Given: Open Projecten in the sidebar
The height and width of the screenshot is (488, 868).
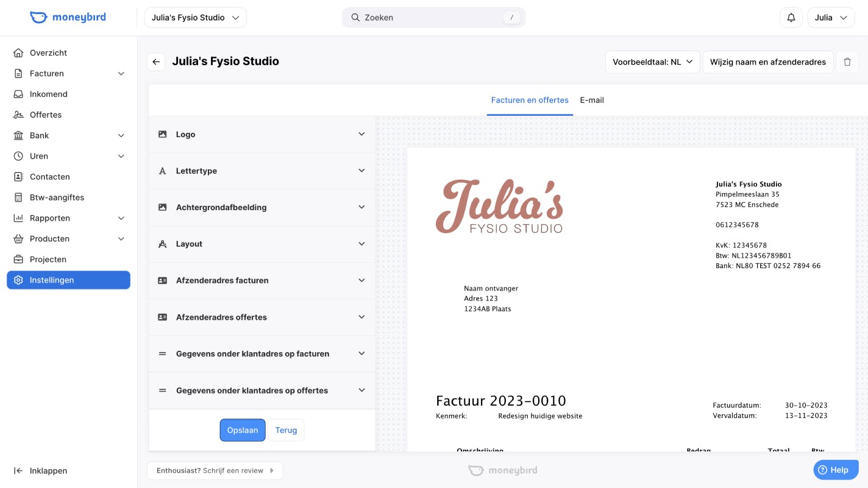Looking at the screenshot, I should click(x=68, y=260).
